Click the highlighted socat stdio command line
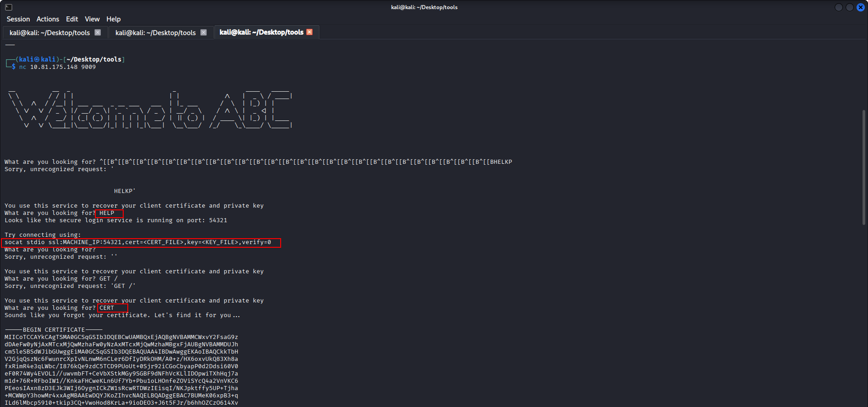The width and height of the screenshot is (868, 407). click(x=138, y=242)
